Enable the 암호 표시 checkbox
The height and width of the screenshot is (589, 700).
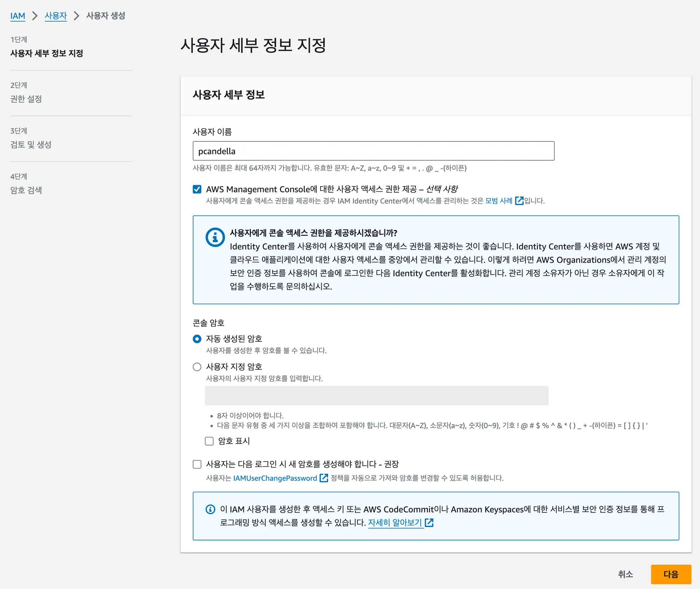point(209,441)
